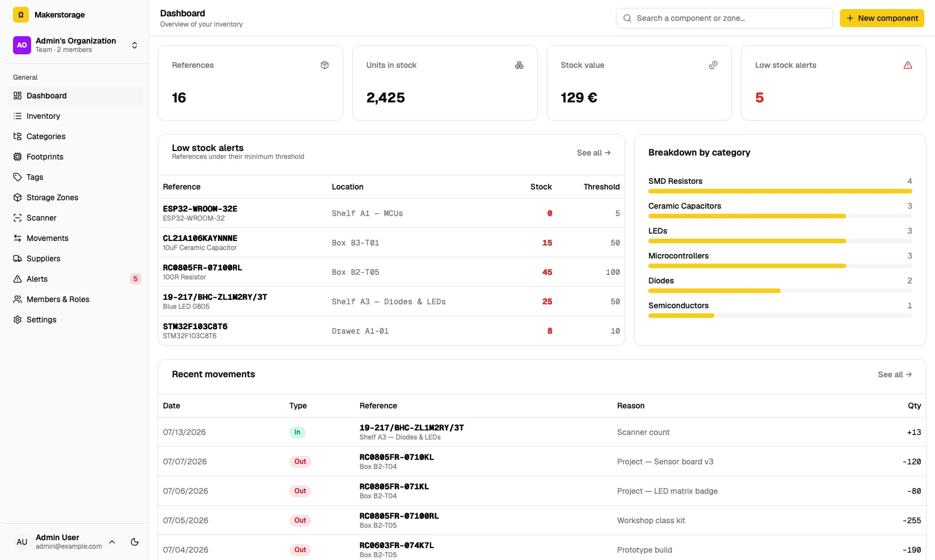Click the Settings gear icon
This screenshot has height=560, width=935.
pyautogui.click(x=18, y=320)
